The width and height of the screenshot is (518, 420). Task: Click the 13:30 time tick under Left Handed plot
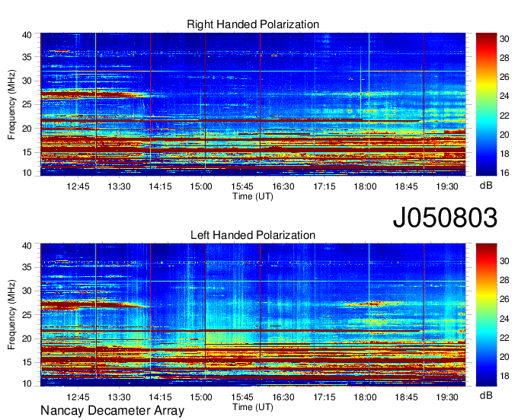[119, 397]
